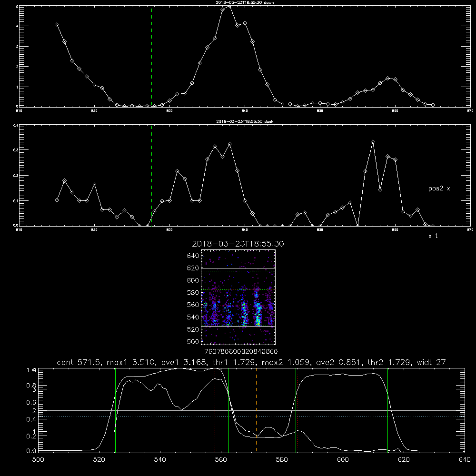Click the left green dashed line in dawn plot
The image size is (476, 476).
coord(151,56)
